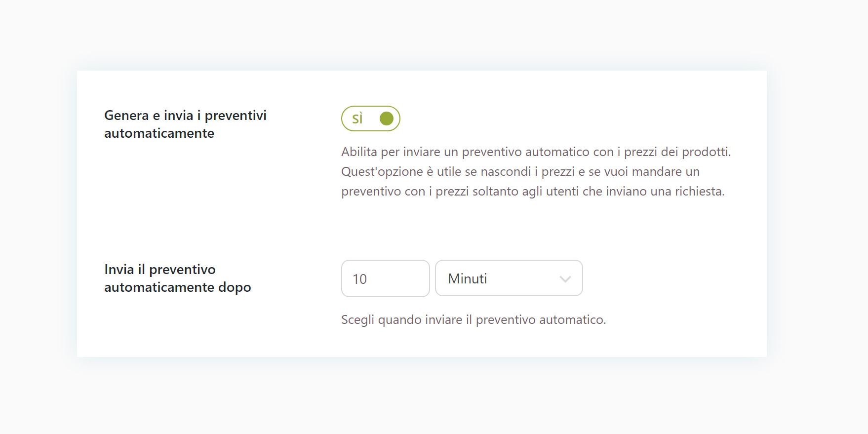The width and height of the screenshot is (868, 434).
Task: Click the word 'prodotti' in the first description line
Action: [x=705, y=152]
